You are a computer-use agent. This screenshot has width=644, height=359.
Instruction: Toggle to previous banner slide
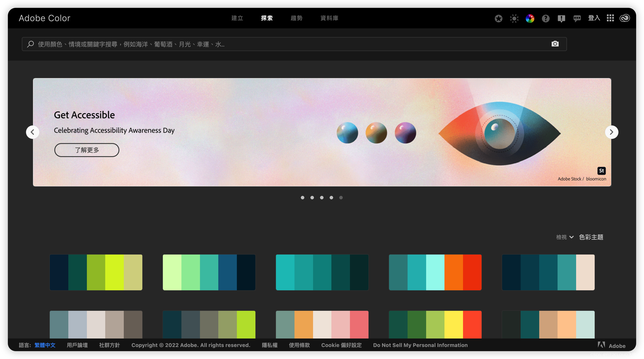click(x=33, y=132)
